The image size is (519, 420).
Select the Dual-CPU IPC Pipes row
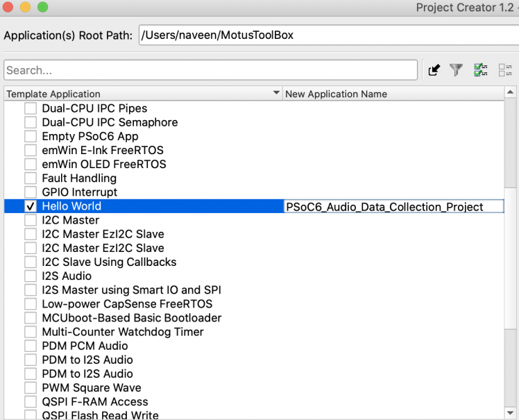pyautogui.click(x=94, y=108)
